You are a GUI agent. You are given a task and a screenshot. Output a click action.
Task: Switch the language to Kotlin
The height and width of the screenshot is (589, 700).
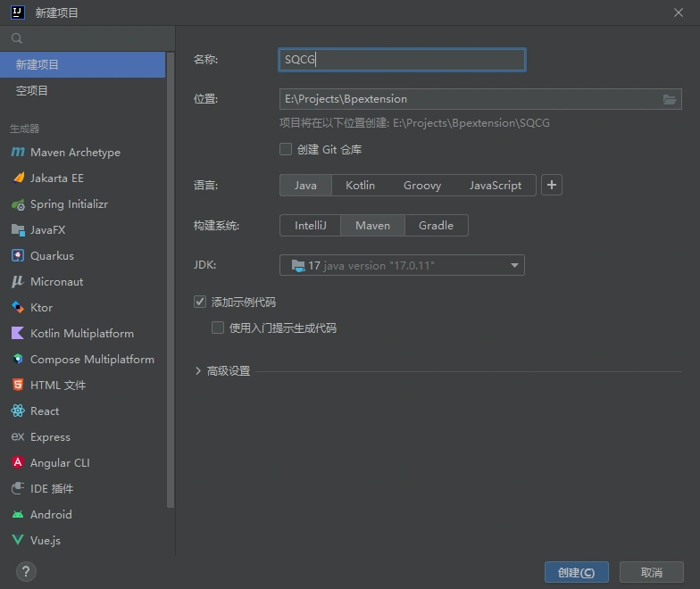(x=360, y=185)
